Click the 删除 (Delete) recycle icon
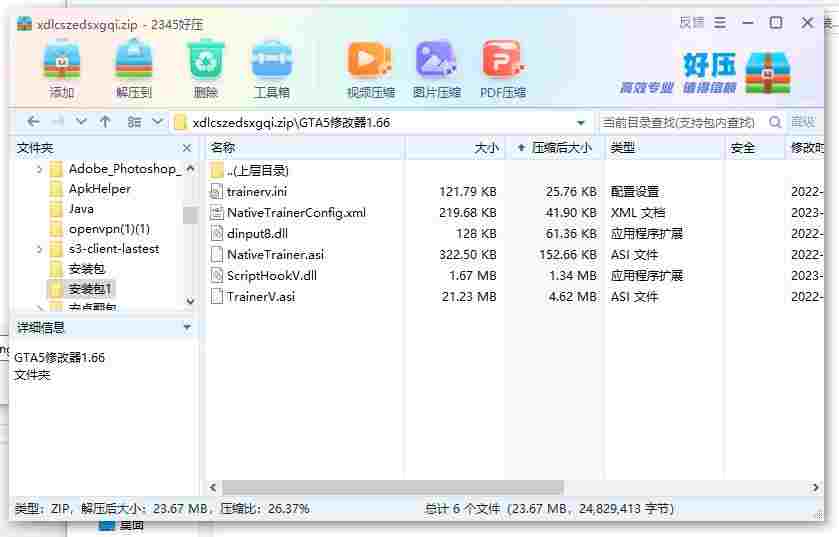 (205, 70)
